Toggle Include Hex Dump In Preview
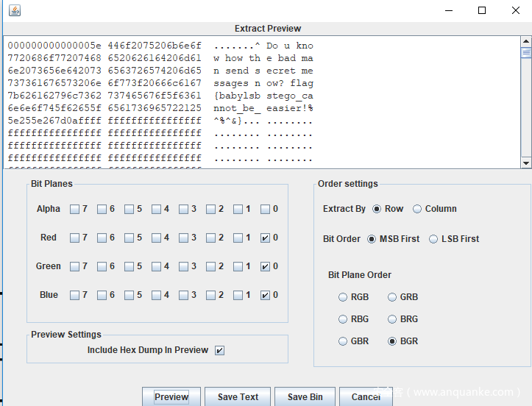Viewport: 532px width, 406px height. point(219,351)
